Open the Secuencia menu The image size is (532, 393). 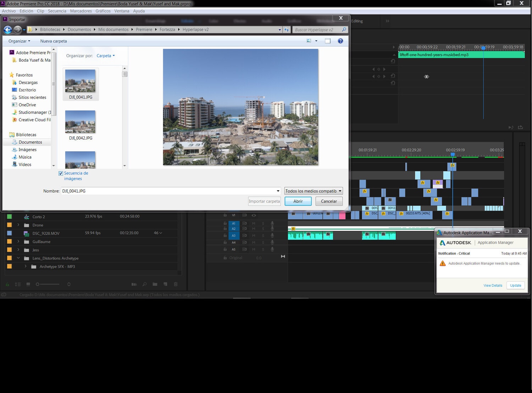pos(57,11)
